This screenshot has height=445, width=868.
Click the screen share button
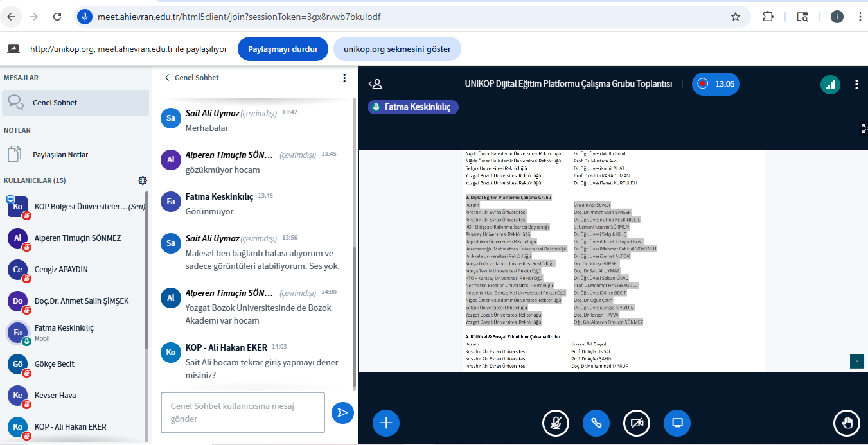tap(677, 423)
